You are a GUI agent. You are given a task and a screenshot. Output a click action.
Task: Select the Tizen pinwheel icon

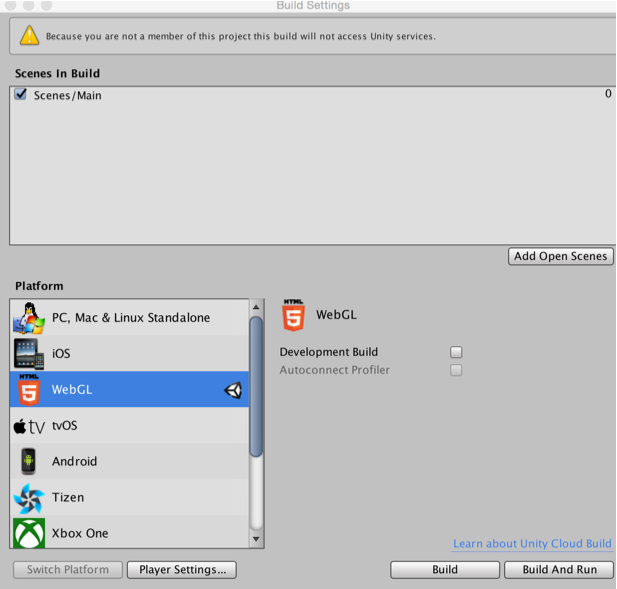point(29,498)
